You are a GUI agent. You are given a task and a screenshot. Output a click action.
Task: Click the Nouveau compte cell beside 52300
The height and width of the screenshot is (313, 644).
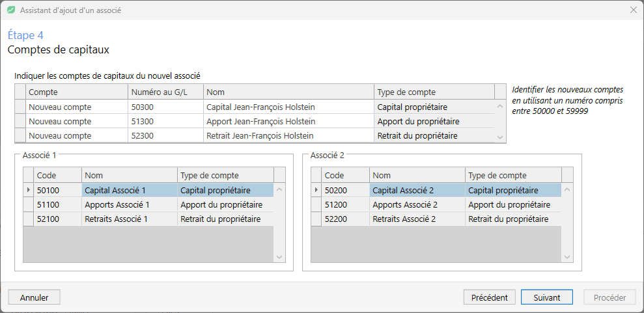77,135
